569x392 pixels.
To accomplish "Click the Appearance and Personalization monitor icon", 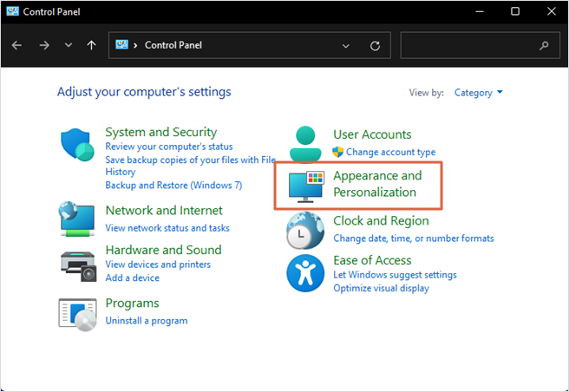I will click(x=306, y=186).
